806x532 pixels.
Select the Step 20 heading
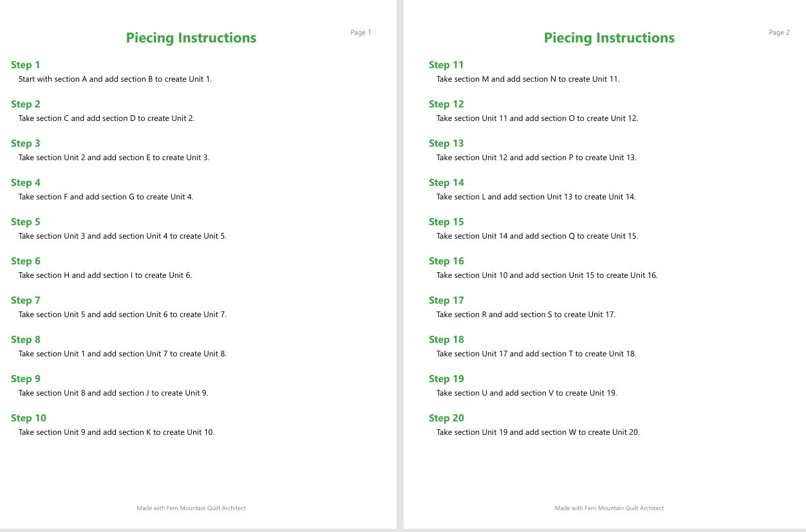click(446, 418)
